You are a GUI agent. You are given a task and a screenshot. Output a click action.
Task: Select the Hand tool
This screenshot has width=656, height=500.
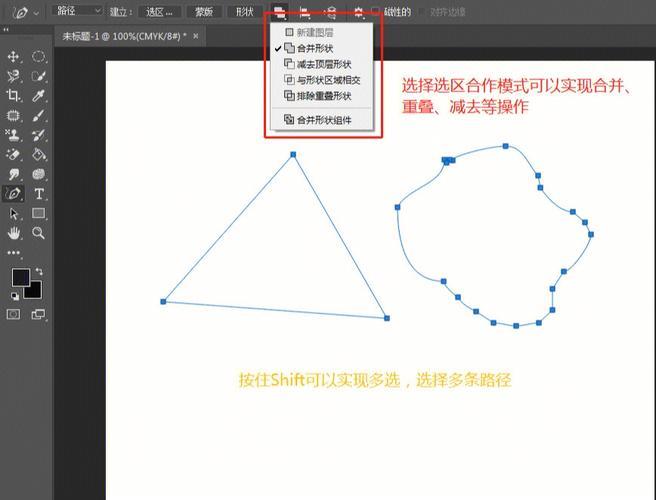(13, 233)
